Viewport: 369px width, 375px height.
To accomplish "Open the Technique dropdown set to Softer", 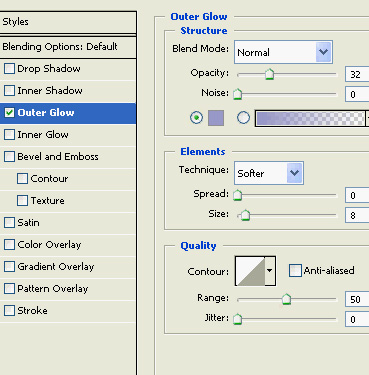I will click(269, 173).
